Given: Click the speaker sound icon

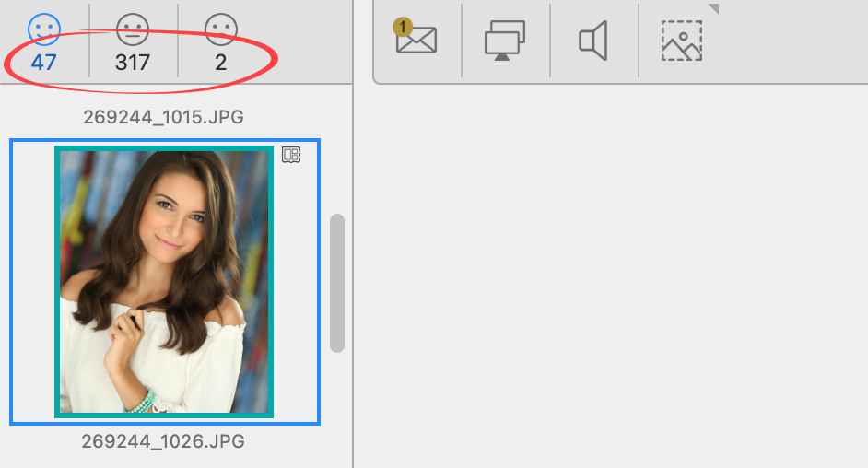Looking at the screenshot, I should point(592,41).
